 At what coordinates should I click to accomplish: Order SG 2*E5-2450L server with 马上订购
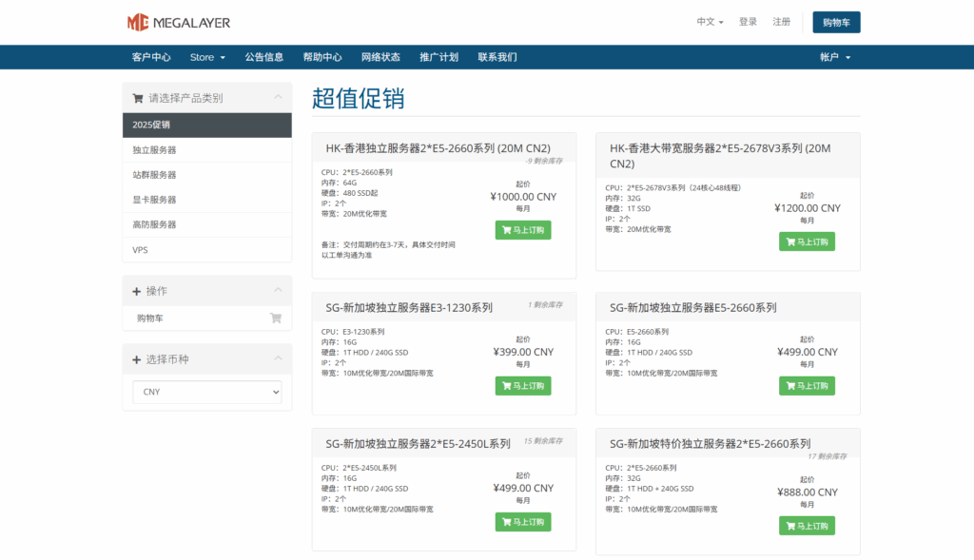[523, 522]
